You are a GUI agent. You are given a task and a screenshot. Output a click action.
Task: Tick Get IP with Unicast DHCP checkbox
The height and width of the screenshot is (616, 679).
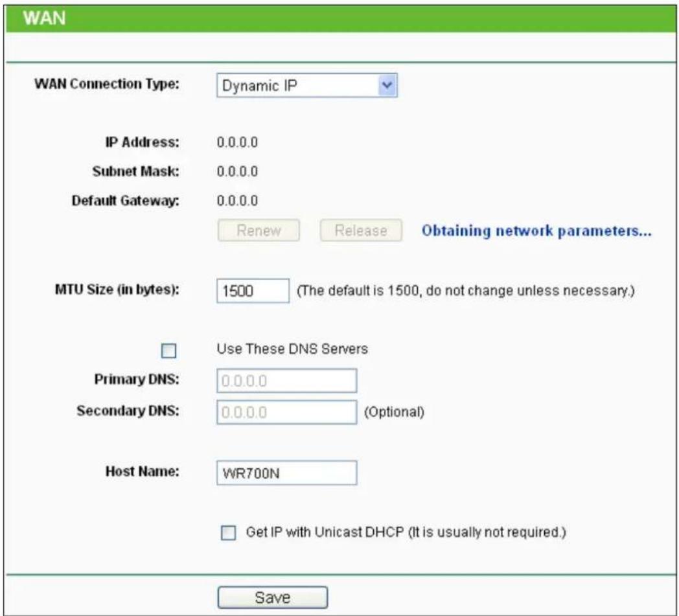coord(228,532)
